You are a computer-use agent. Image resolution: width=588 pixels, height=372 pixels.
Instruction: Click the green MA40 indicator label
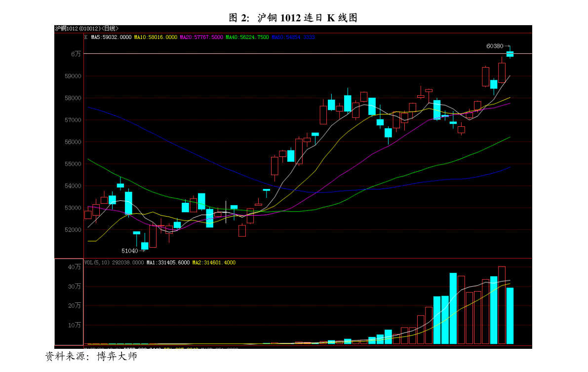pos(247,37)
